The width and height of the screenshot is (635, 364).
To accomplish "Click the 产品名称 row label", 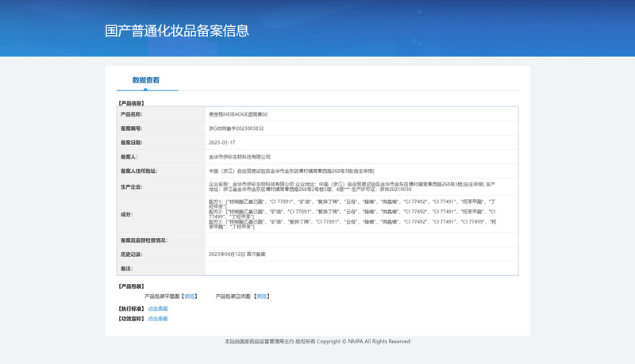I will pos(131,114).
